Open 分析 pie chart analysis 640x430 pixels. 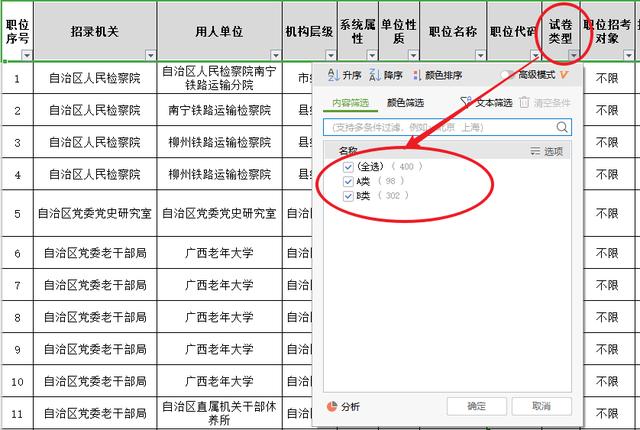[x=332, y=406]
